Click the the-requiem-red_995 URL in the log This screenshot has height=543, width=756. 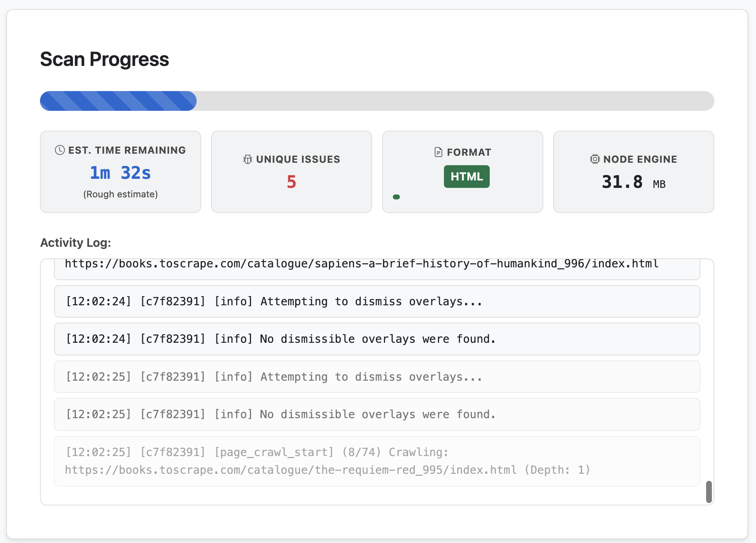coord(291,470)
